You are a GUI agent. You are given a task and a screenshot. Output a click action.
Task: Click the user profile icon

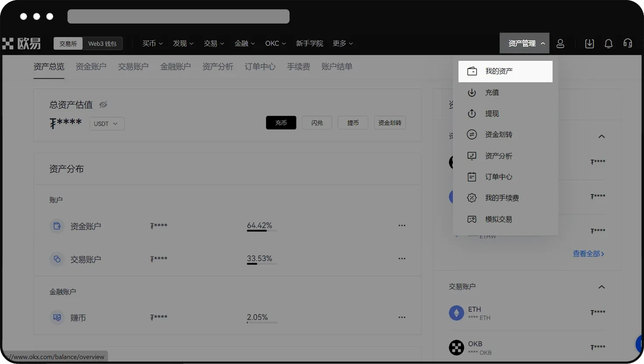[x=560, y=44]
